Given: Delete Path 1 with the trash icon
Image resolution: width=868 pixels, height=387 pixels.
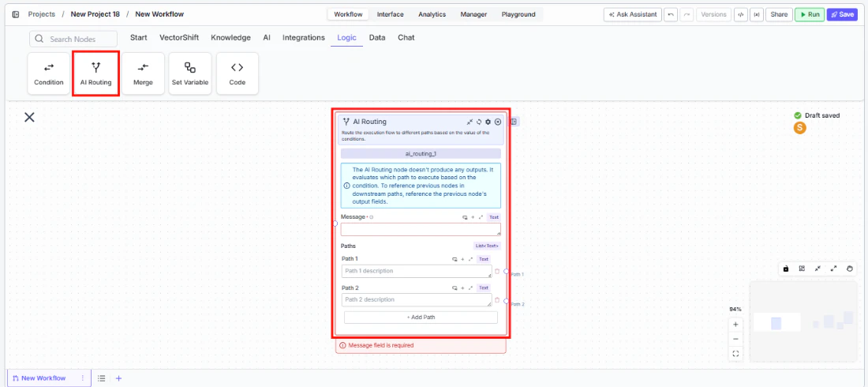Looking at the screenshot, I should (497, 271).
